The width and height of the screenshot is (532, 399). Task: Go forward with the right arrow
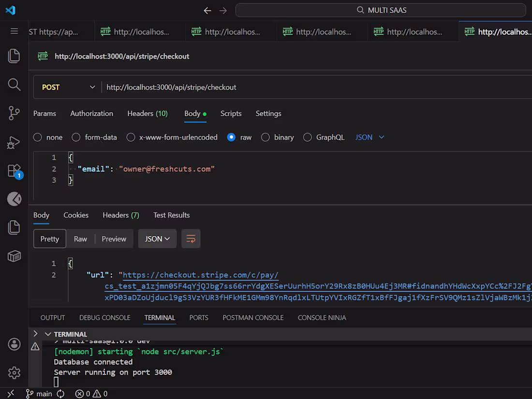point(223,11)
